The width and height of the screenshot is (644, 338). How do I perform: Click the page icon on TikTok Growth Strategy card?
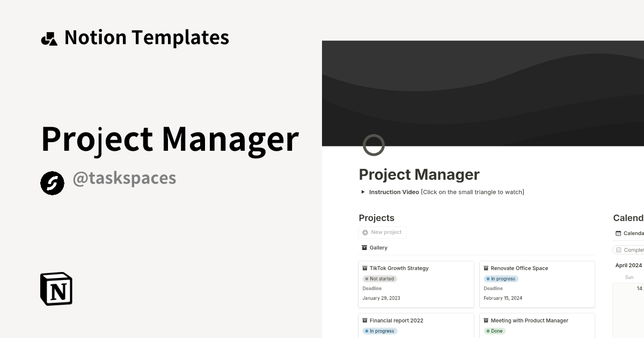coord(365,268)
